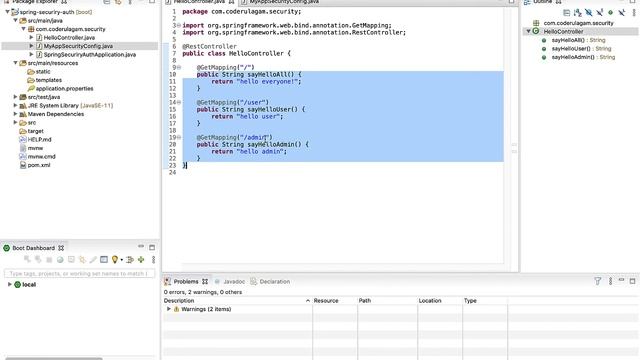Click the Boot Dashboard stop square icon
This screenshot has width=640, height=360.
click(x=49, y=260)
